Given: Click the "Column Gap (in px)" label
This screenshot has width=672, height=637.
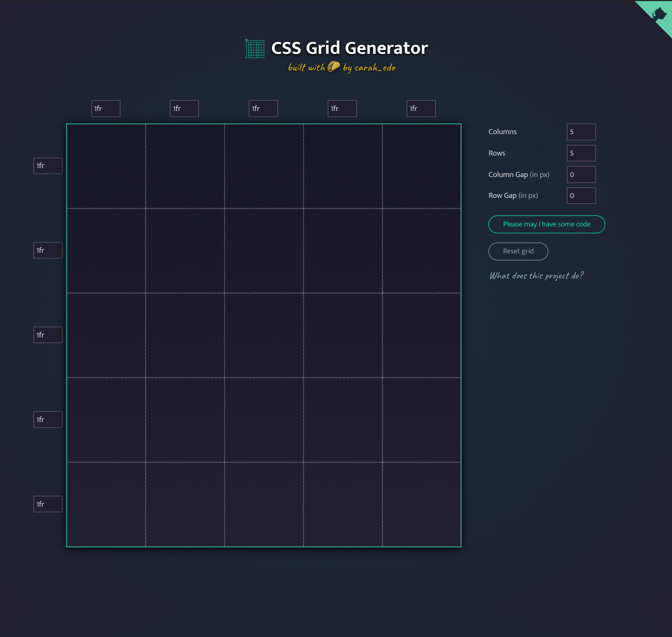Looking at the screenshot, I should point(519,175).
